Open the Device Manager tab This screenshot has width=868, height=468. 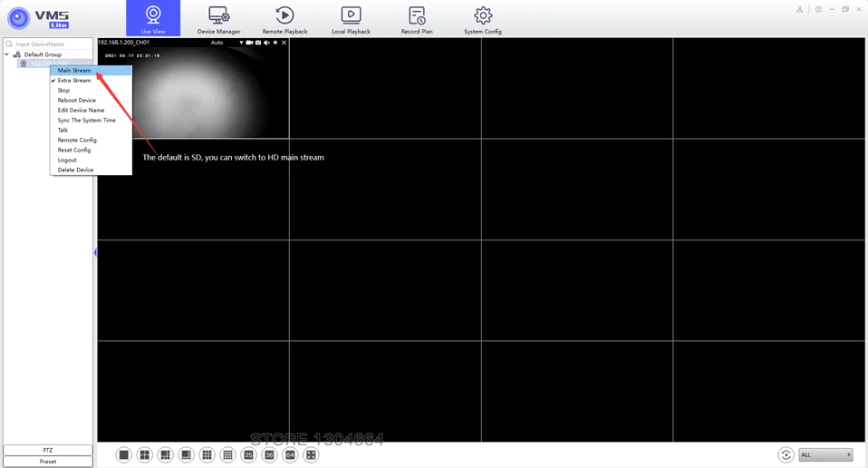[x=218, y=20]
